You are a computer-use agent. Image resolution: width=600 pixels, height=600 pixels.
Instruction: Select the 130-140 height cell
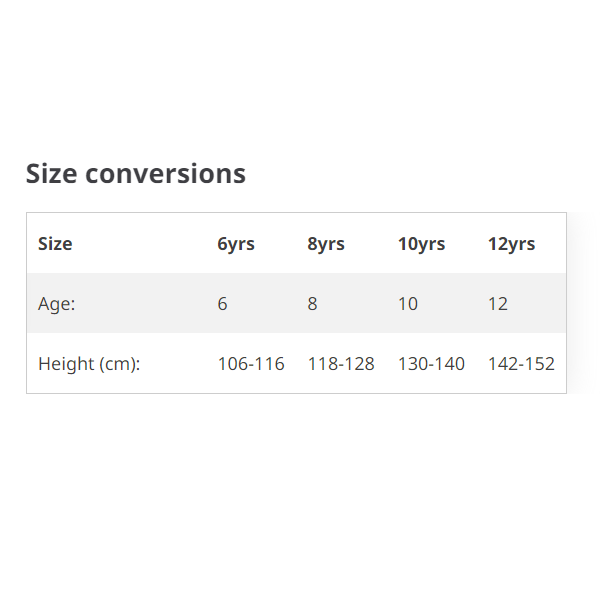coord(431,363)
